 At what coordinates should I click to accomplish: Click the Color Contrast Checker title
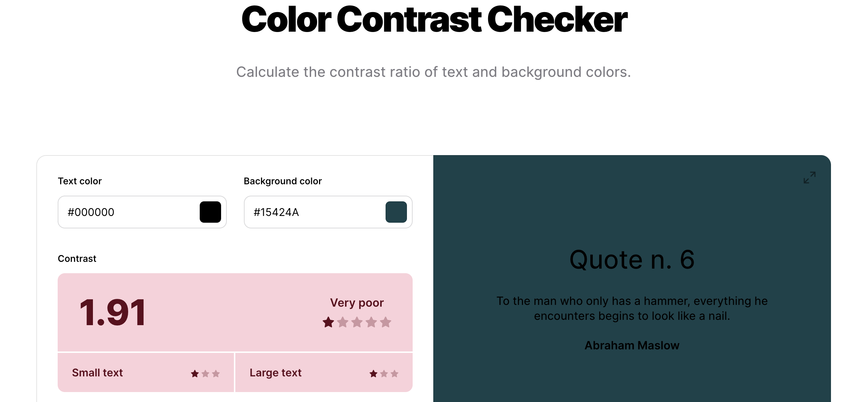click(434, 19)
